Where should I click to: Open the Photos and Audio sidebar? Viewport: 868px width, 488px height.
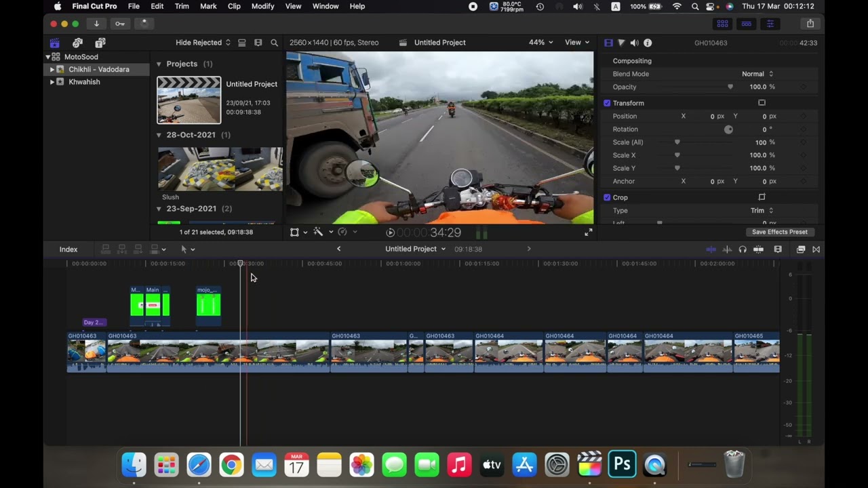77,43
